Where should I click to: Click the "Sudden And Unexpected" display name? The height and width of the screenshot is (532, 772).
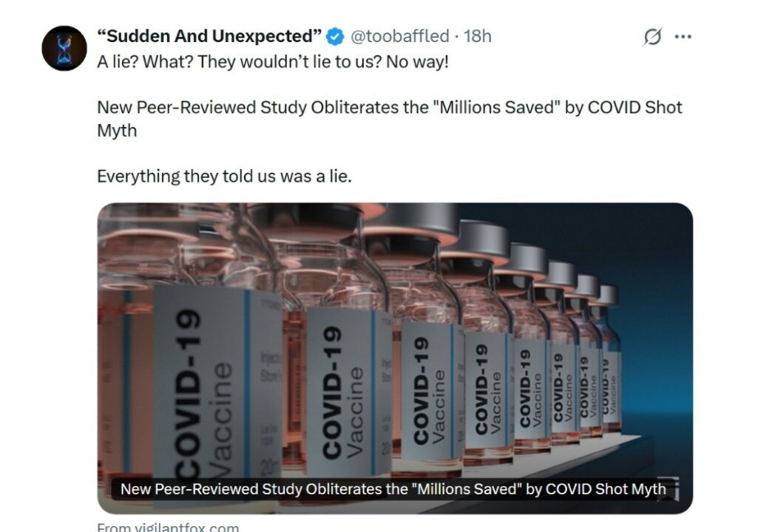click(209, 36)
